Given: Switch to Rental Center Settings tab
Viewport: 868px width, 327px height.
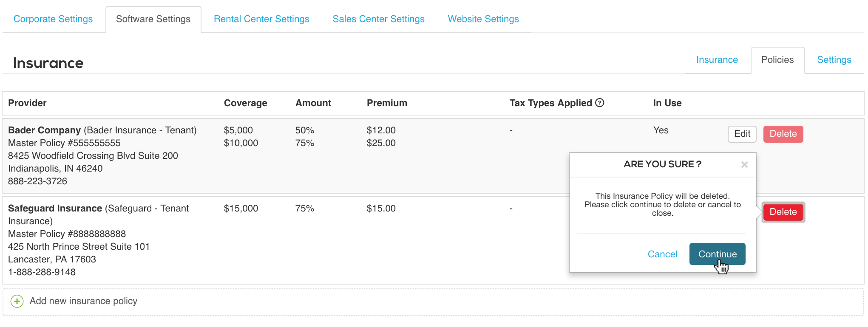Looking at the screenshot, I should 261,19.
